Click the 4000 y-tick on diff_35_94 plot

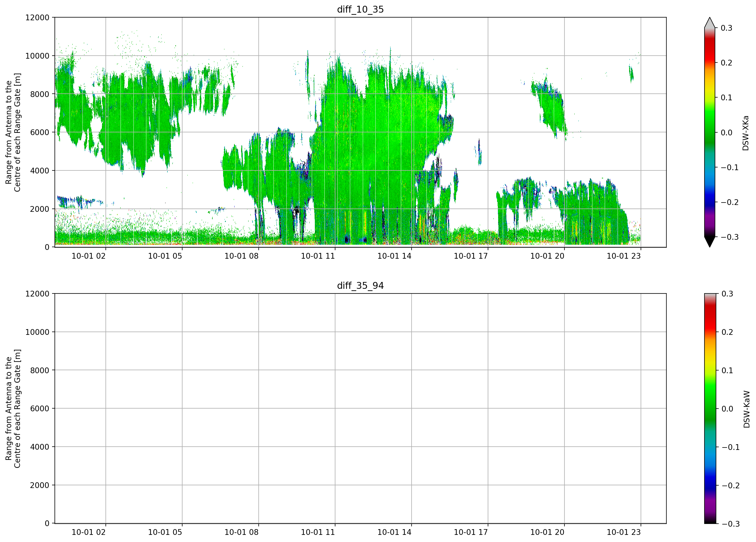(40, 447)
